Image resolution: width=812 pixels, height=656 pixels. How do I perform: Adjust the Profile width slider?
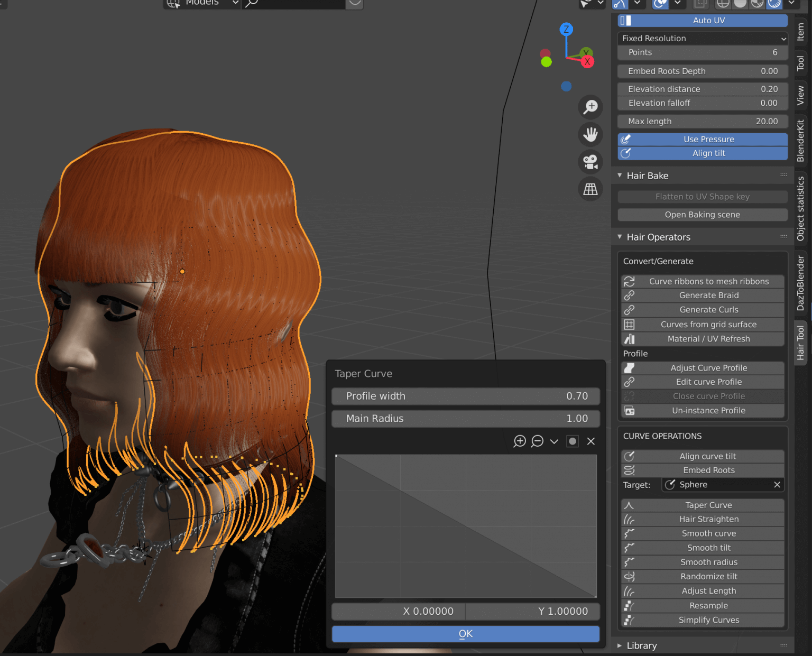coord(466,396)
